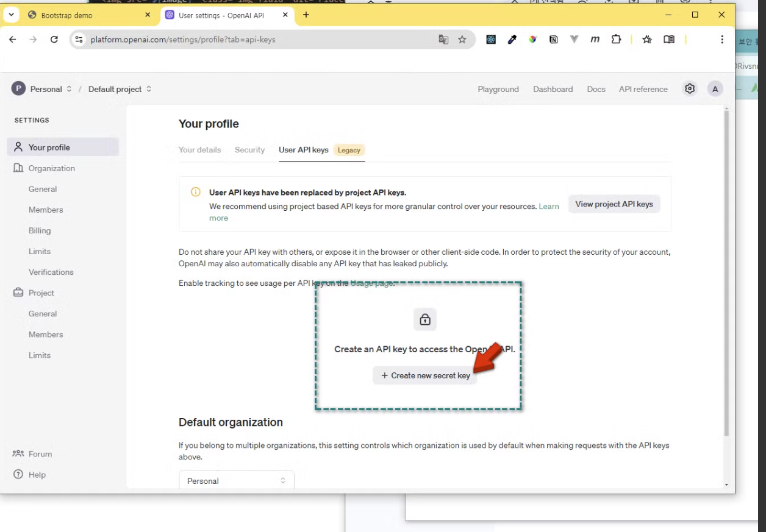Click Create new secret key button
766x532 pixels.
coord(425,375)
